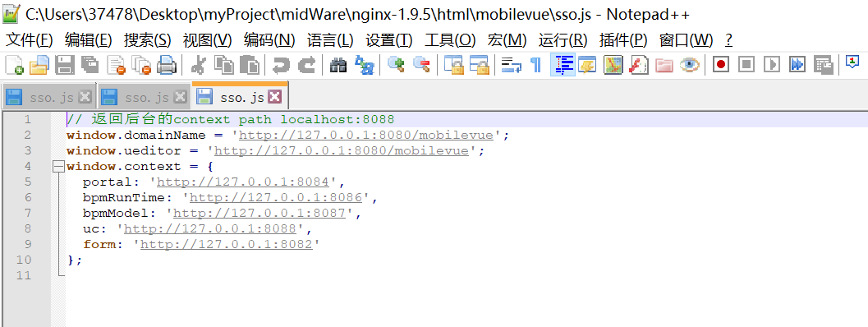The image size is (868, 327).
Task: Start macro recording with the red dot icon
Action: point(721,65)
